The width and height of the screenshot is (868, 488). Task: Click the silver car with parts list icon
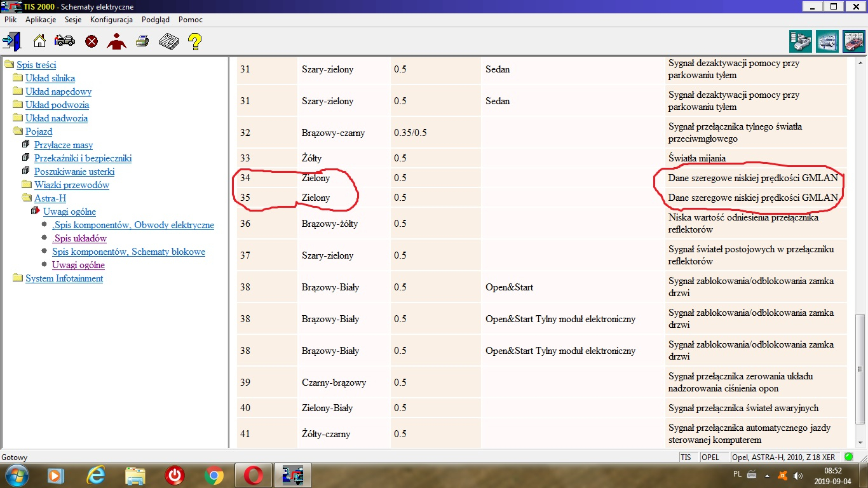tap(801, 41)
